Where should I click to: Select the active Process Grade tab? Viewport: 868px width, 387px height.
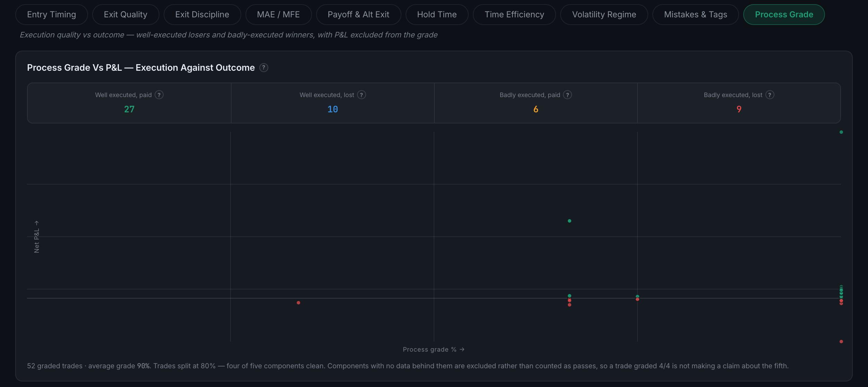pyautogui.click(x=784, y=15)
